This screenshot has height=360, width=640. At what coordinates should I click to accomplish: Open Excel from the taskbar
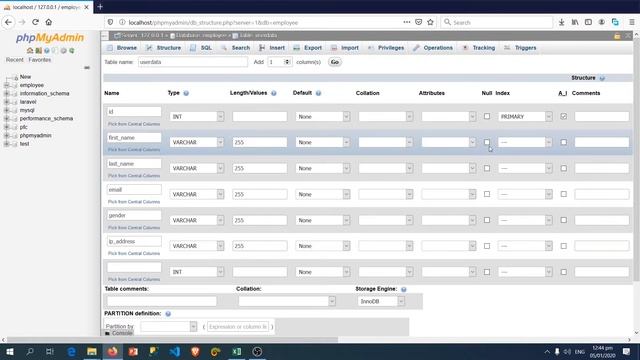(x=237, y=351)
